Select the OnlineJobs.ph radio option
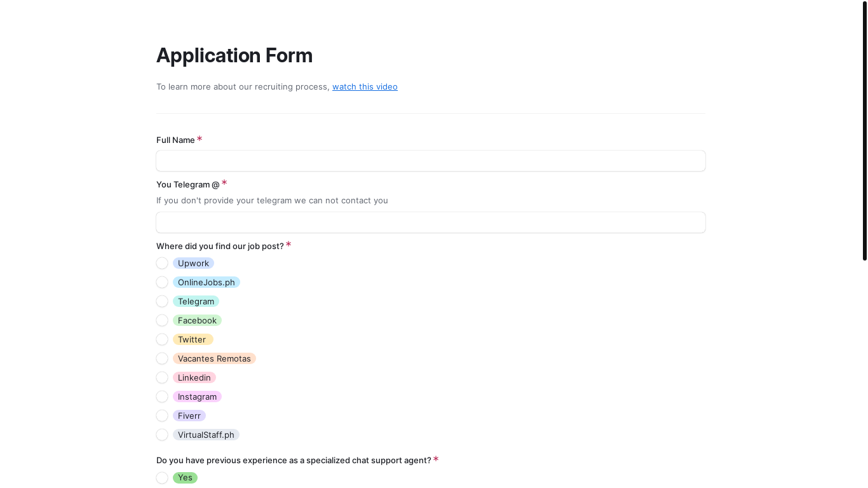Viewport: 868px width, 488px height. point(162,282)
